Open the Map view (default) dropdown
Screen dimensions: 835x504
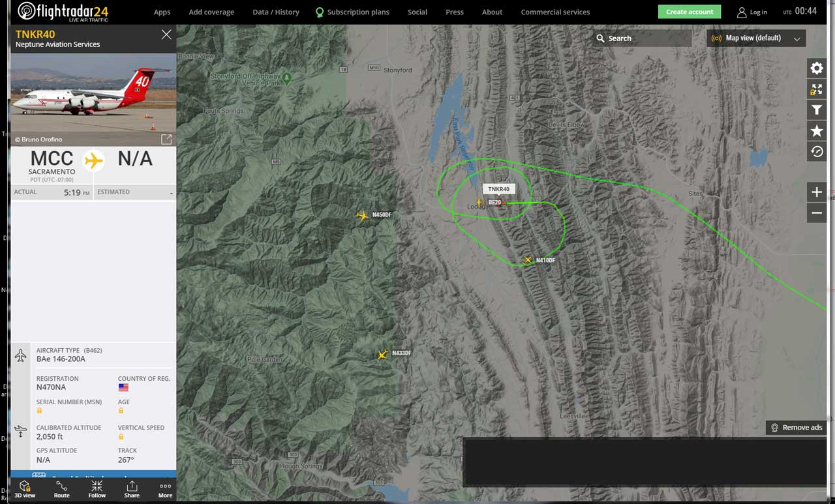[756, 38]
